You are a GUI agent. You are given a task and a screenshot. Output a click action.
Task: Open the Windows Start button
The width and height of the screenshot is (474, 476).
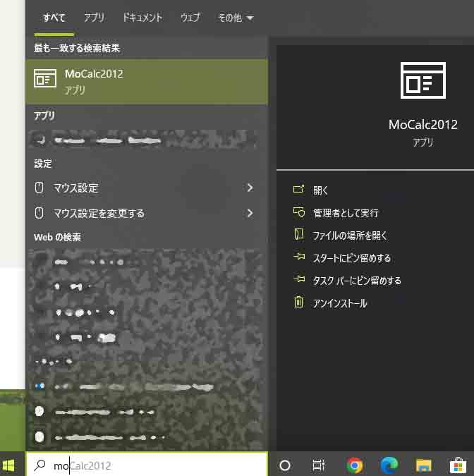10,465
